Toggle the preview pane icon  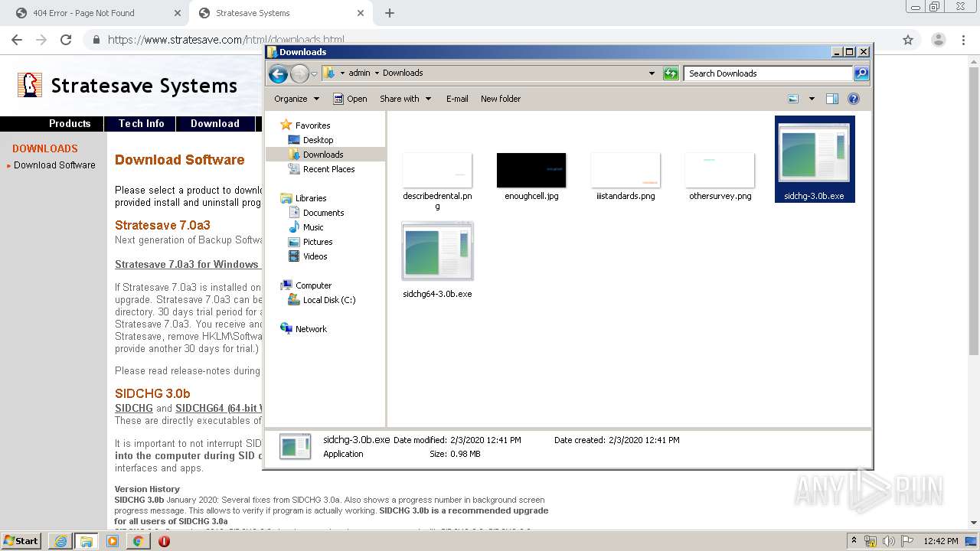(x=832, y=99)
